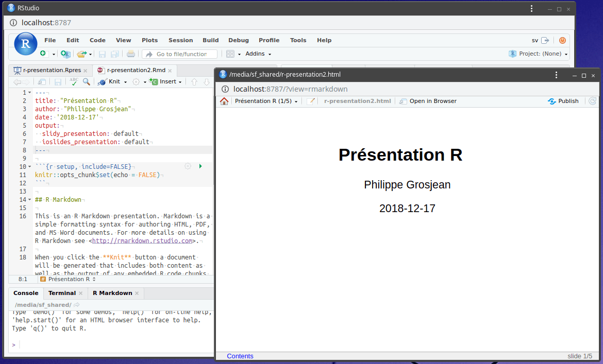603x364 pixels.
Task: Open the Debug menu
Action: coord(239,40)
